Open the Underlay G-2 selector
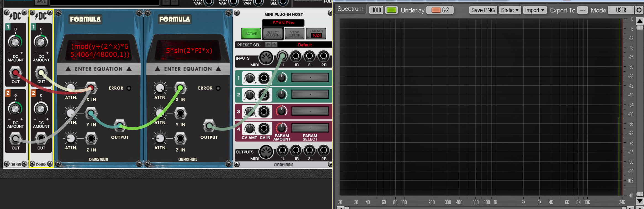 click(440, 10)
